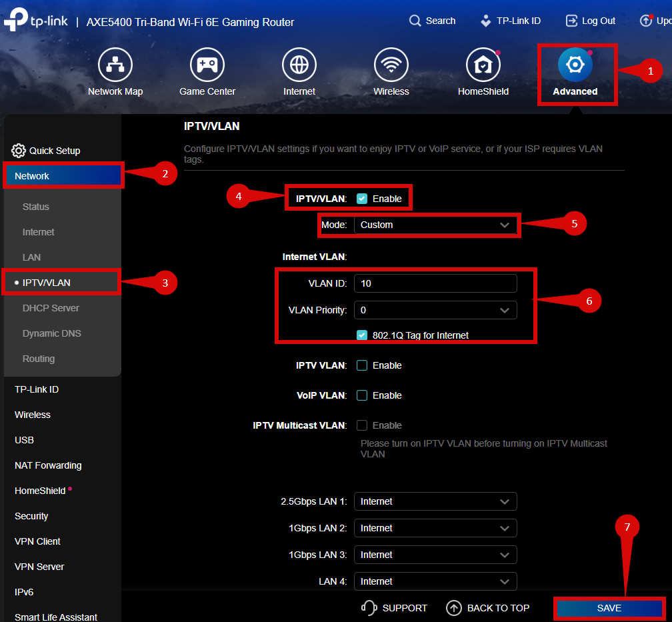Viewport: 672px width, 622px height.
Task: Open Smart Life Assistant in sidebar
Action: [56, 617]
